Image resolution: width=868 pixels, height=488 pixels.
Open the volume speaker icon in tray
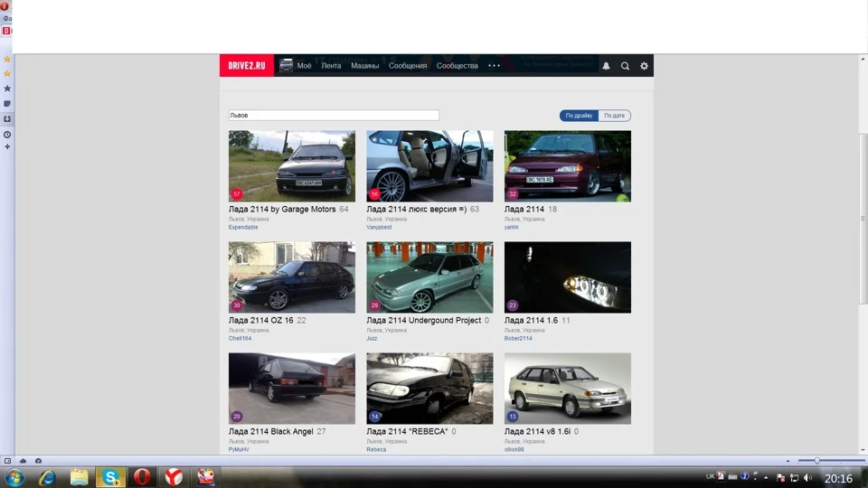point(808,477)
